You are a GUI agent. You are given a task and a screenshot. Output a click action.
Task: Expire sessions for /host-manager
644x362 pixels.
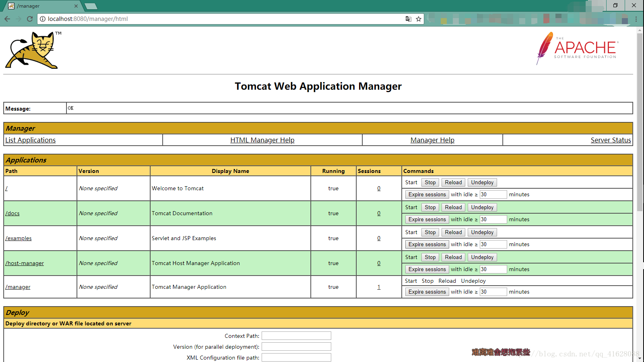tap(427, 269)
